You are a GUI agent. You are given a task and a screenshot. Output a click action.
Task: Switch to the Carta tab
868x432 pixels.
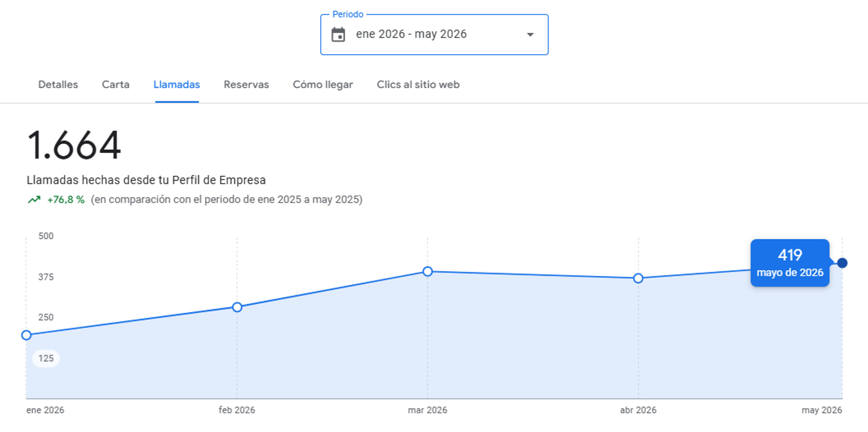click(x=116, y=85)
